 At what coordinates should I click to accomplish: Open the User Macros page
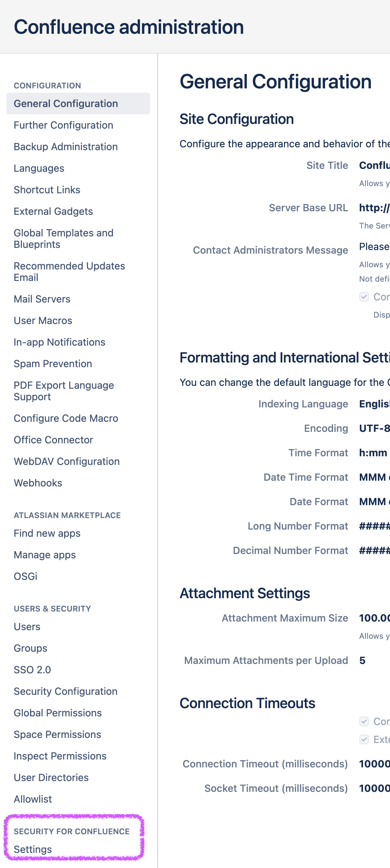point(43,320)
